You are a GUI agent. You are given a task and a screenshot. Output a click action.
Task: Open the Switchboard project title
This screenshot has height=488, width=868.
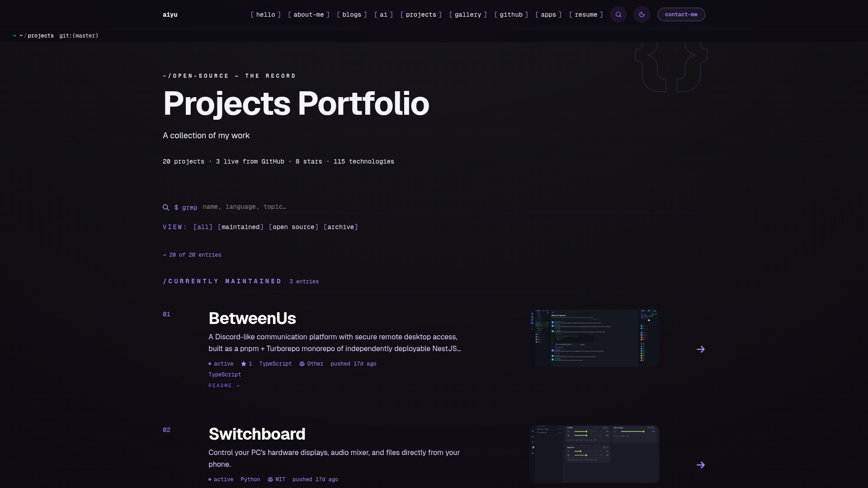tap(257, 434)
